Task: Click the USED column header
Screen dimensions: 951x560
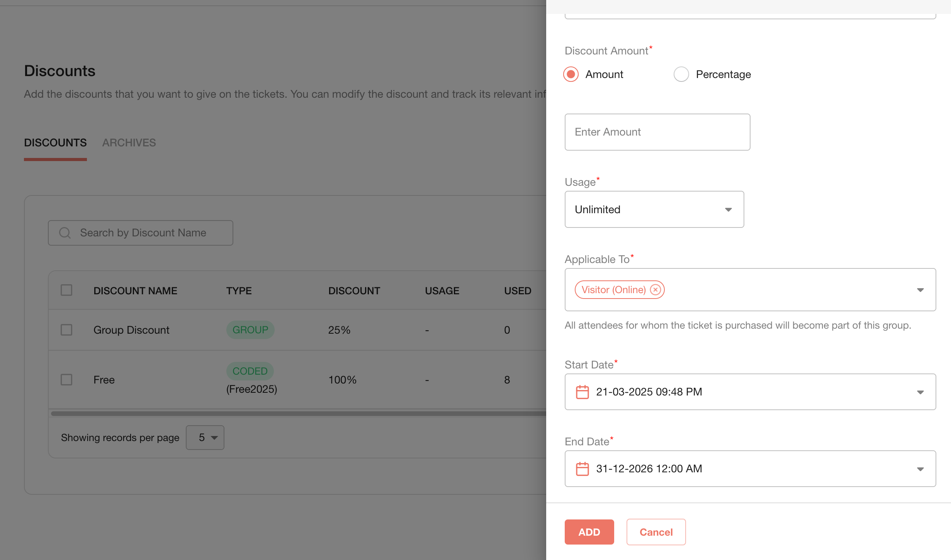Action: 518,291
